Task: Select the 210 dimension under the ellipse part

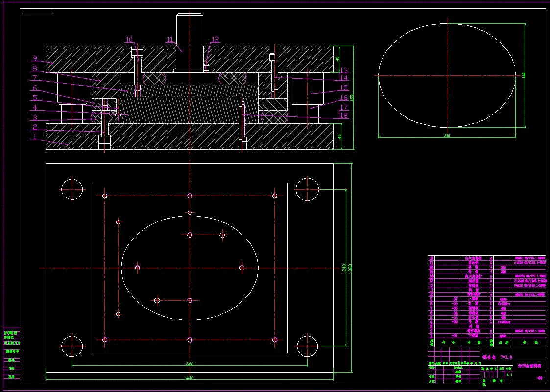Action: (x=447, y=135)
